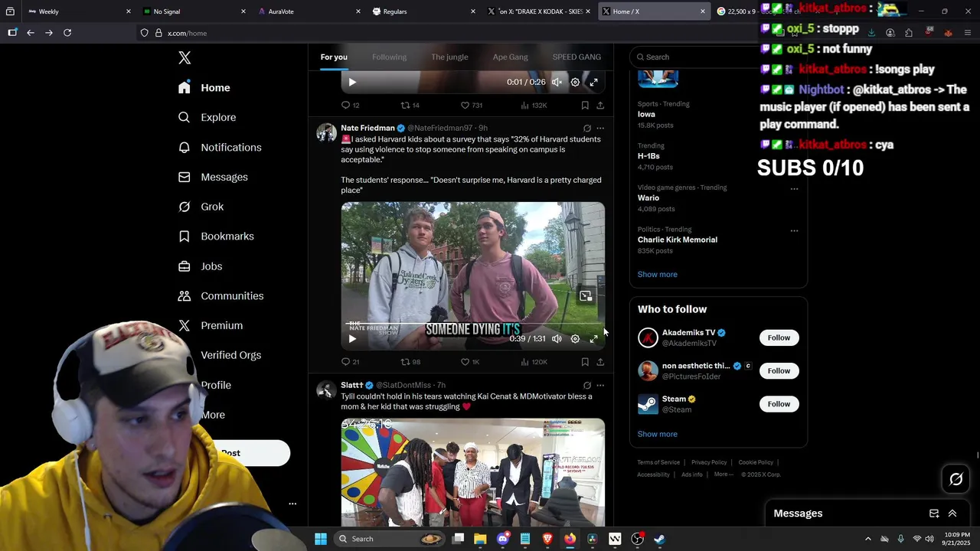Bookmark Nate Friedman's post
The image size is (980, 551).
click(x=585, y=362)
